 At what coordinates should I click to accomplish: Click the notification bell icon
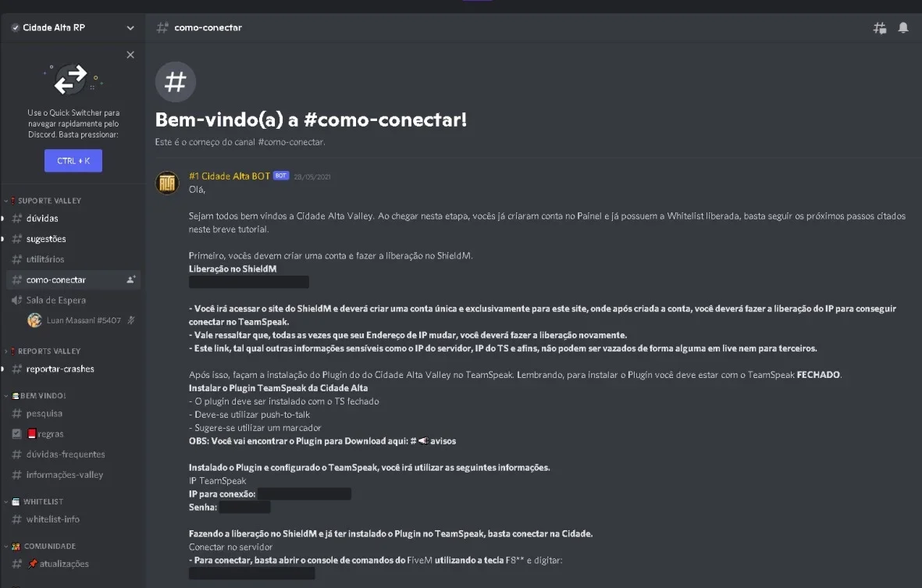tap(903, 27)
